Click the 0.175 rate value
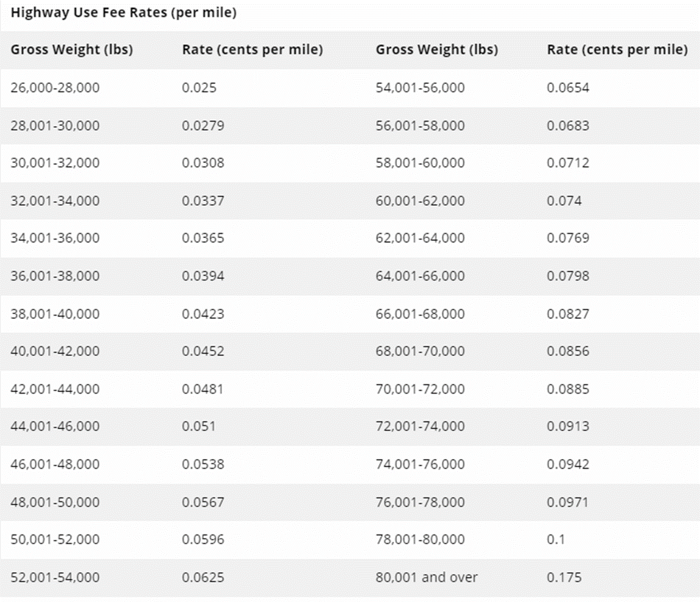The width and height of the screenshot is (700, 602). coord(564,576)
